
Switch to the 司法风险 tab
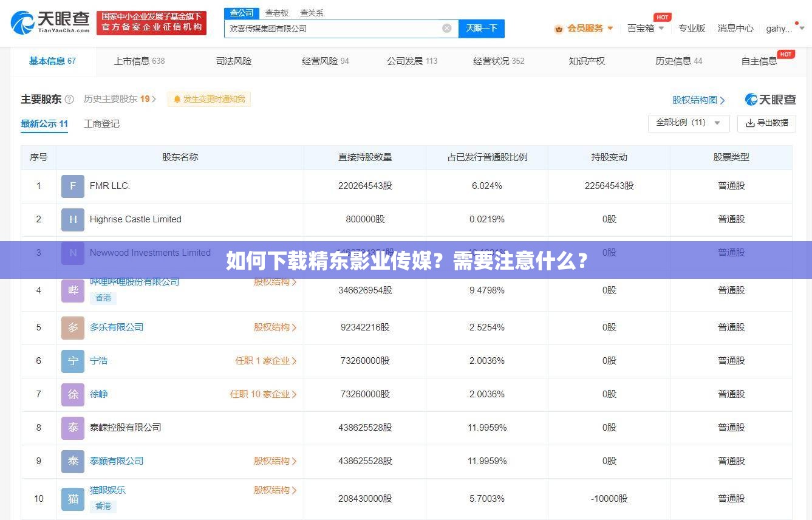[234, 61]
